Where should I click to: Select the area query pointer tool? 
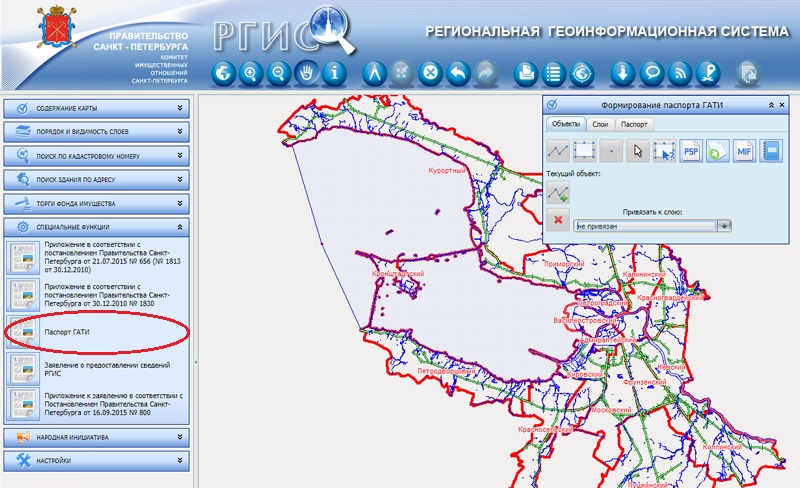coord(664,151)
